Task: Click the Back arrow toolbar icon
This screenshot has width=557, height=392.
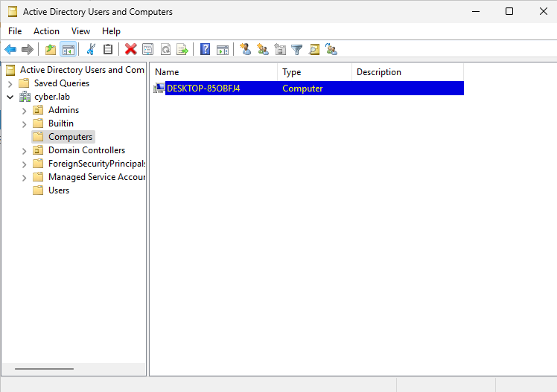Action: pyautogui.click(x=10, y=50)
